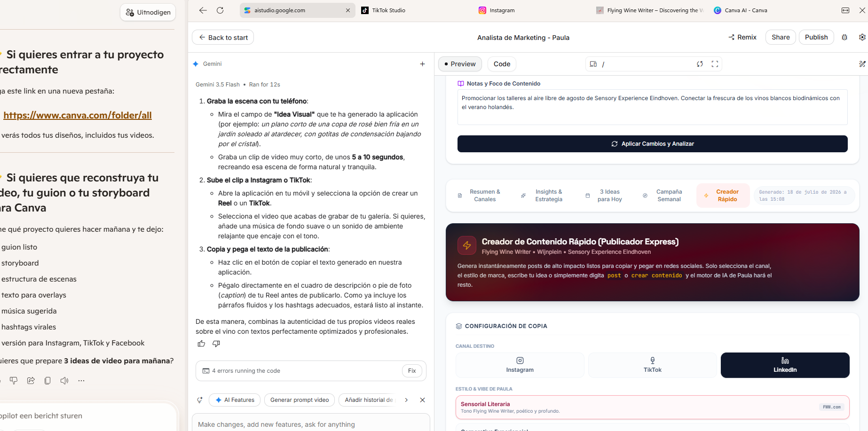Click the Gemini sparkle icon header
This screenshot has height=431, width=868.
coord(196,64)
